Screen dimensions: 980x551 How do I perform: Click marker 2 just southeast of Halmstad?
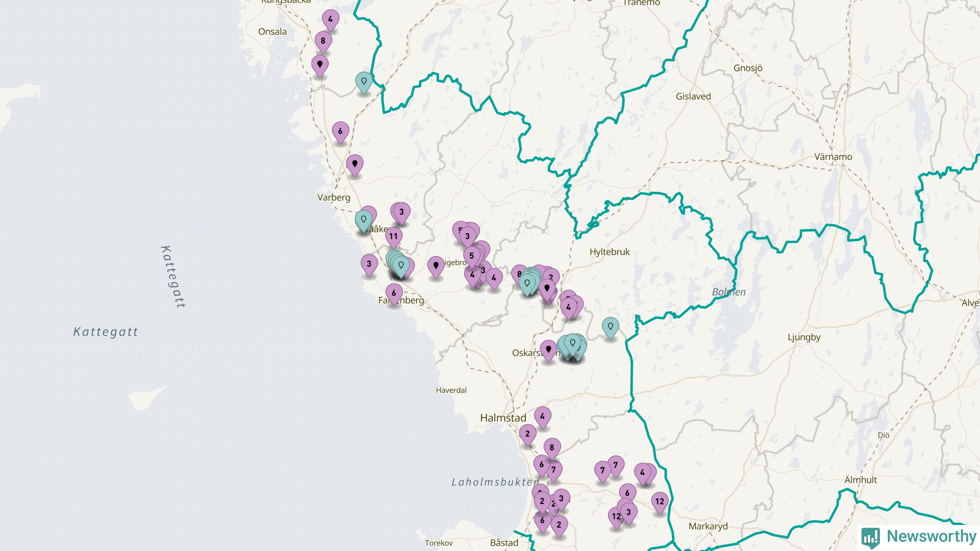(x=528, y=435)
